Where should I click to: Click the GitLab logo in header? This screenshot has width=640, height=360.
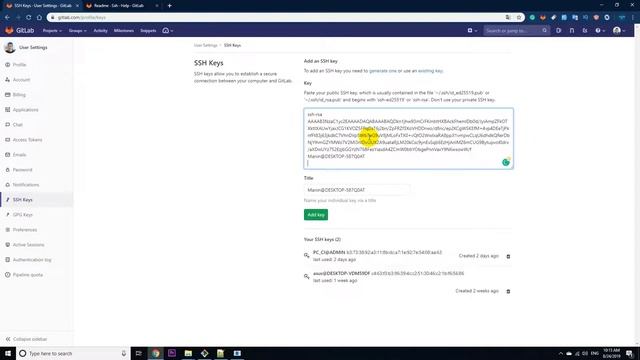coord(19,31)
